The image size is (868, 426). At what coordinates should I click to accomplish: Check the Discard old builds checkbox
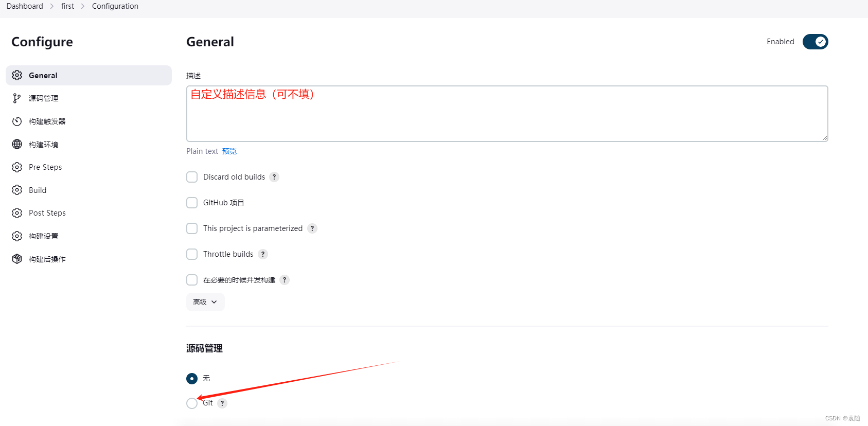192,177
